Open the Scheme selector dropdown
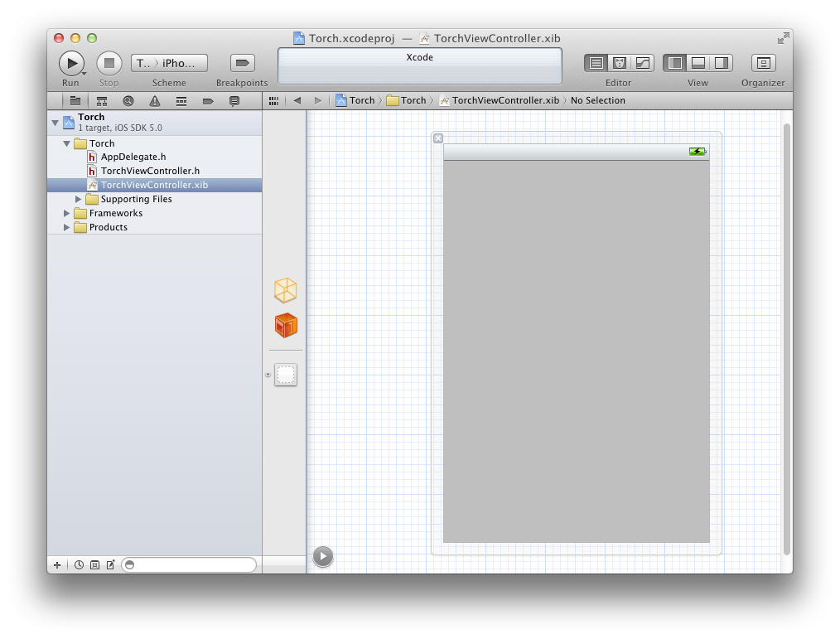 coord(169,62)
